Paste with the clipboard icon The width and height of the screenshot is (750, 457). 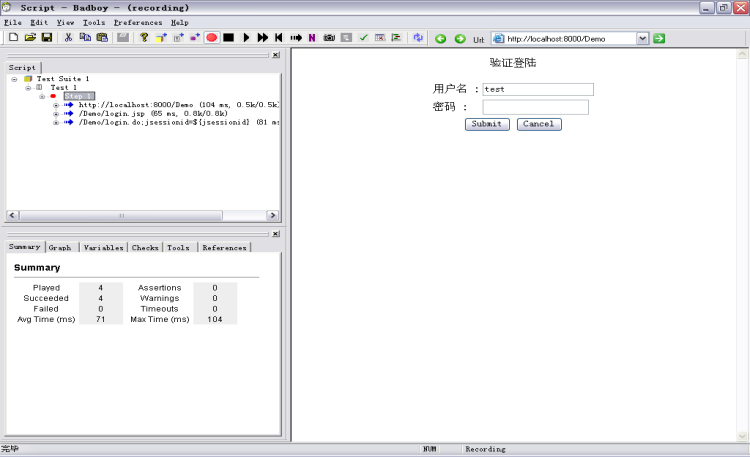pyautogui.click(x=102, y=37)
